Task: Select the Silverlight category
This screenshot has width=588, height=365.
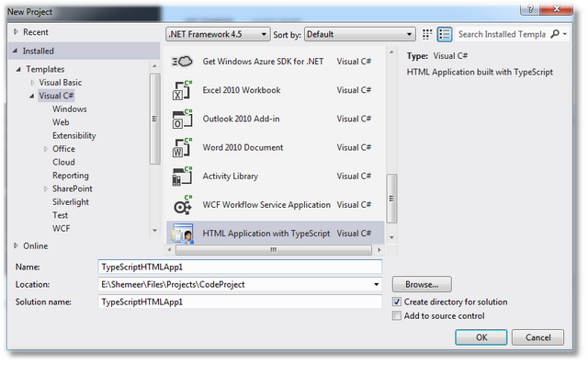Action: tap(71, 202)
